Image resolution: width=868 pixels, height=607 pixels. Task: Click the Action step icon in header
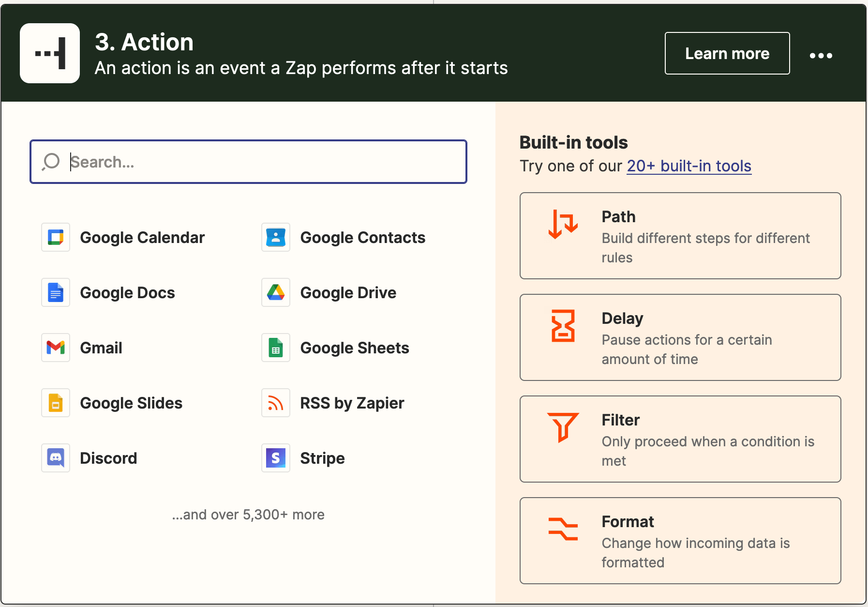[50, 53]
